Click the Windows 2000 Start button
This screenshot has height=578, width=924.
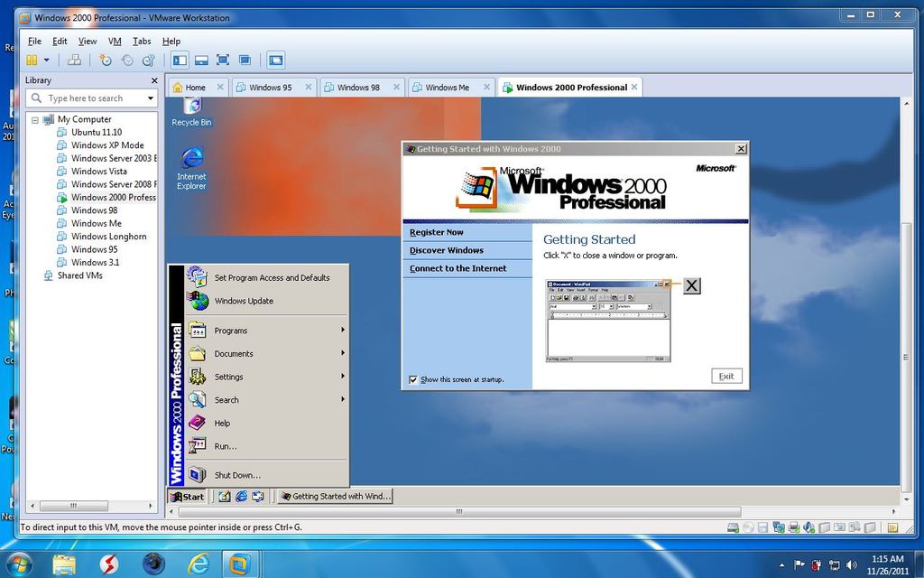pyautogui.click(x=186, y=497)
